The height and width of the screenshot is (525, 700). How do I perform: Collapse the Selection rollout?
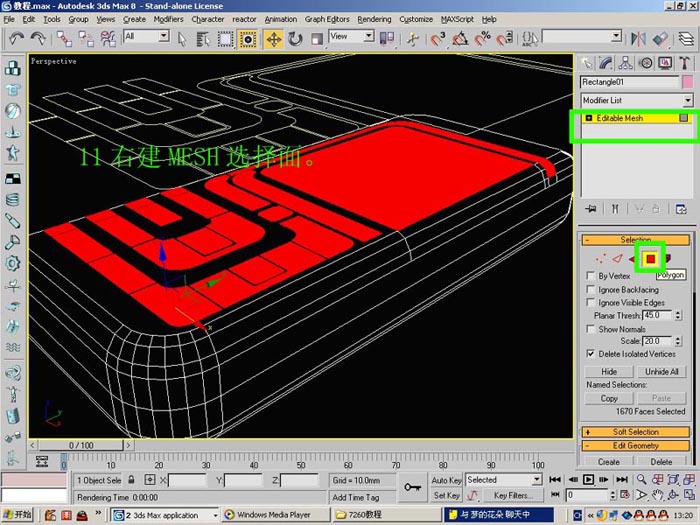pyautogui.click(x=635, y=240)
